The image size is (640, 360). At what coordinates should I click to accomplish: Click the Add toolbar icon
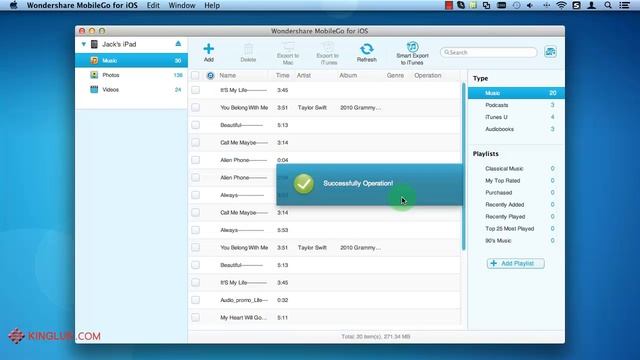pyautogui.click(x=209, y=49)
